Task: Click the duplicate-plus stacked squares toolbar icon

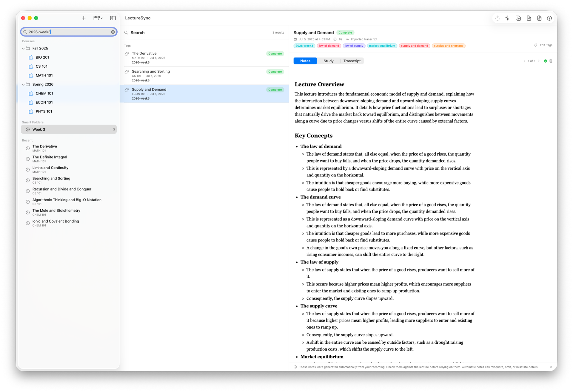Action: [x=518, y=18]
